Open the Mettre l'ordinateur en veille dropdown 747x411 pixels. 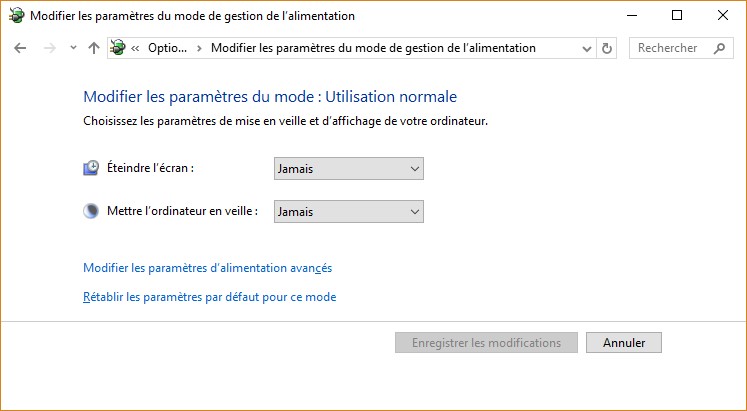click(x=348, y=212)
